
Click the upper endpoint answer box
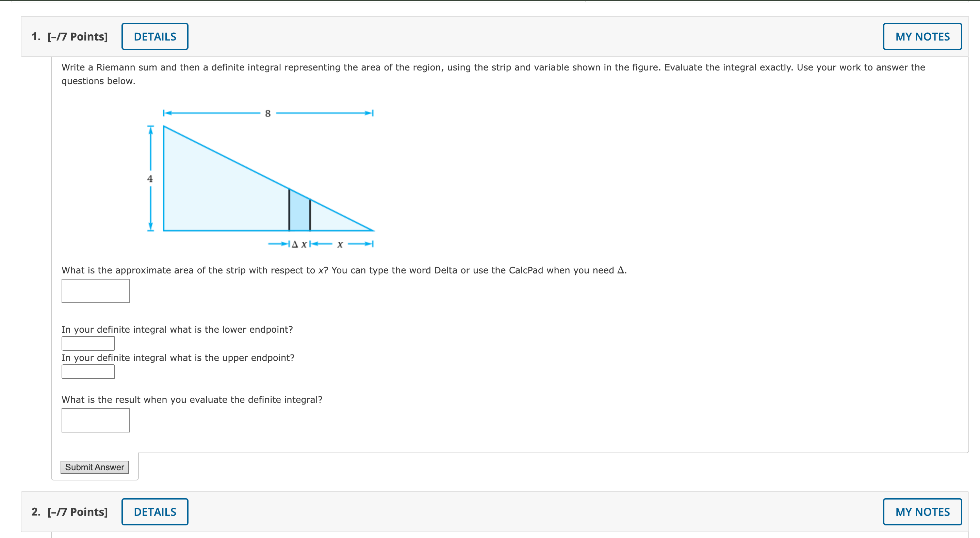88,371
